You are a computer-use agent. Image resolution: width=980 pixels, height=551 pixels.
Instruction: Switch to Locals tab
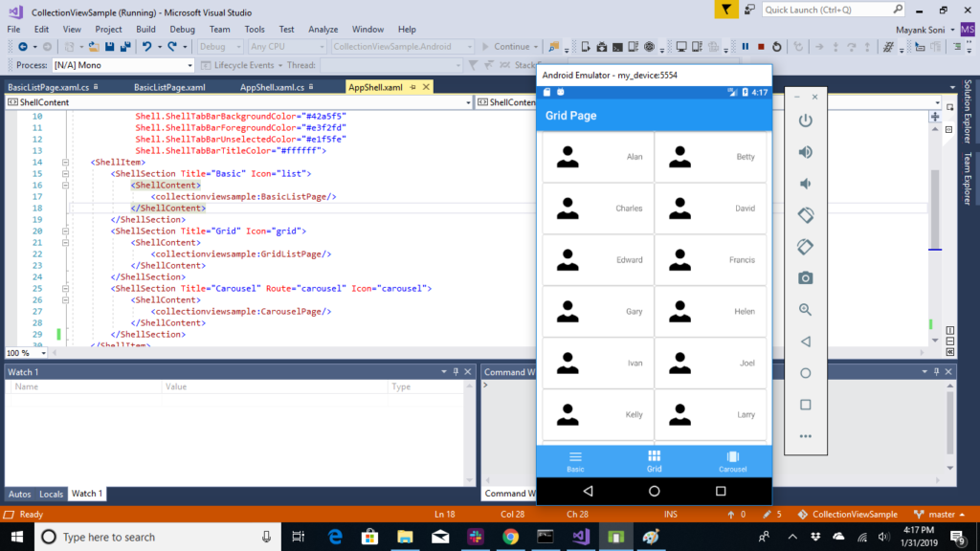pos(52,494)
